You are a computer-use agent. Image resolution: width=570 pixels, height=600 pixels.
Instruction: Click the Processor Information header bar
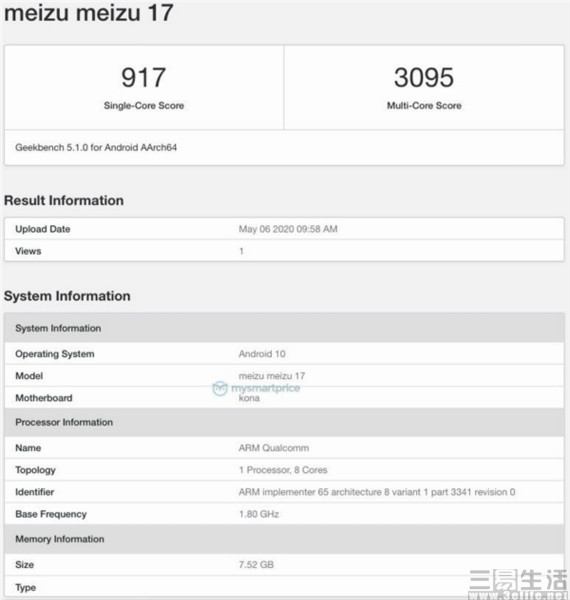click(x=284, y=422)
